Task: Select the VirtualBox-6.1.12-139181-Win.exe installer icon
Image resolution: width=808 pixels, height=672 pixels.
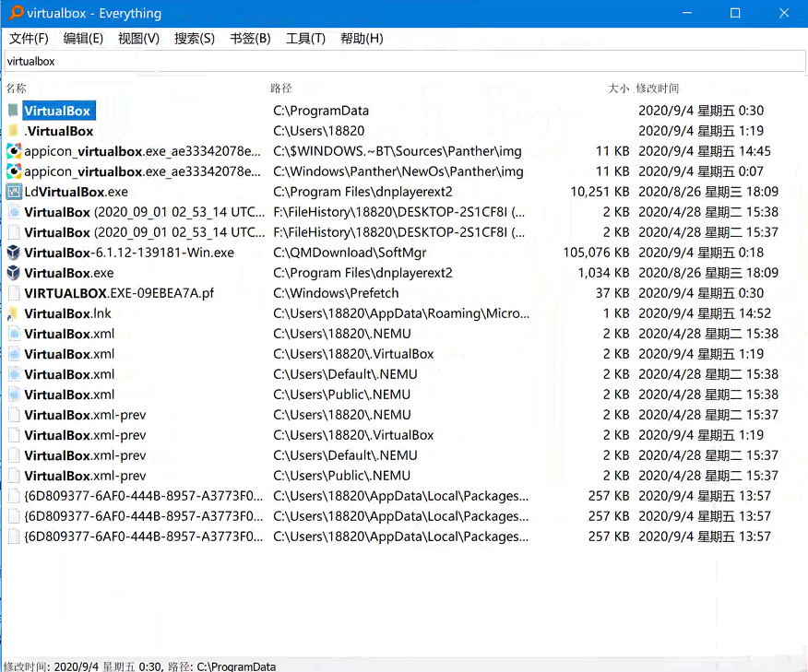Action: (14, 253)
